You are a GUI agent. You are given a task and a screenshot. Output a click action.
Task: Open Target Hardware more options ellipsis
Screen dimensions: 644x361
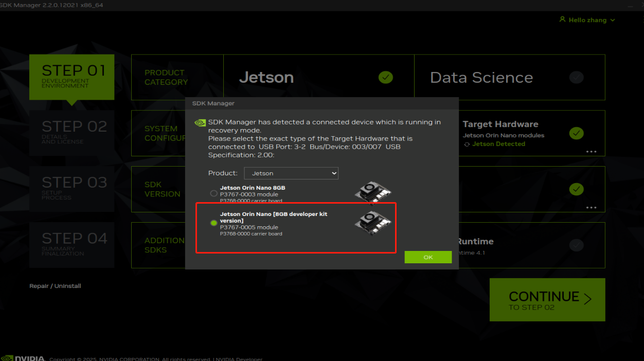pos(591,152)
